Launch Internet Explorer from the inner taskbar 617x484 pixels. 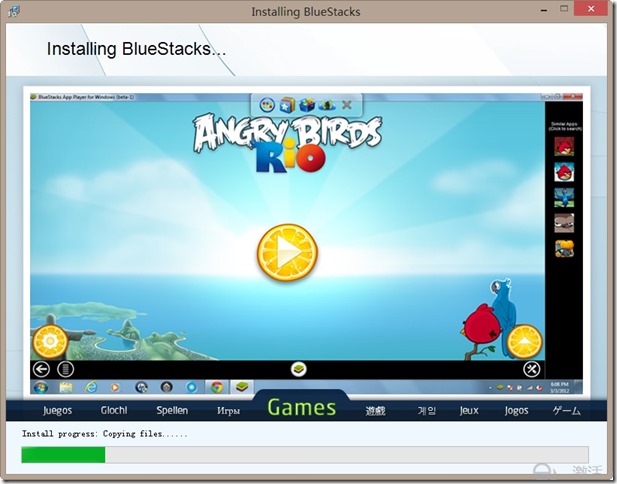[91, 387]
